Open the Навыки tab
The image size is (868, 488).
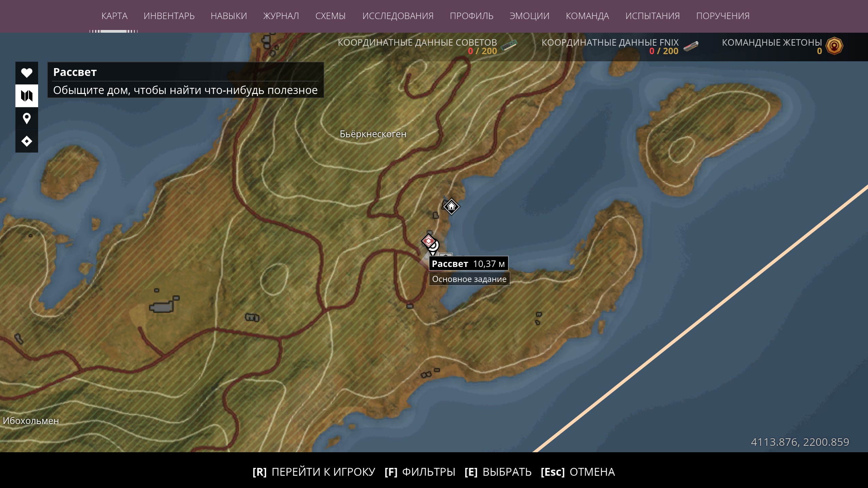point(229,16)
